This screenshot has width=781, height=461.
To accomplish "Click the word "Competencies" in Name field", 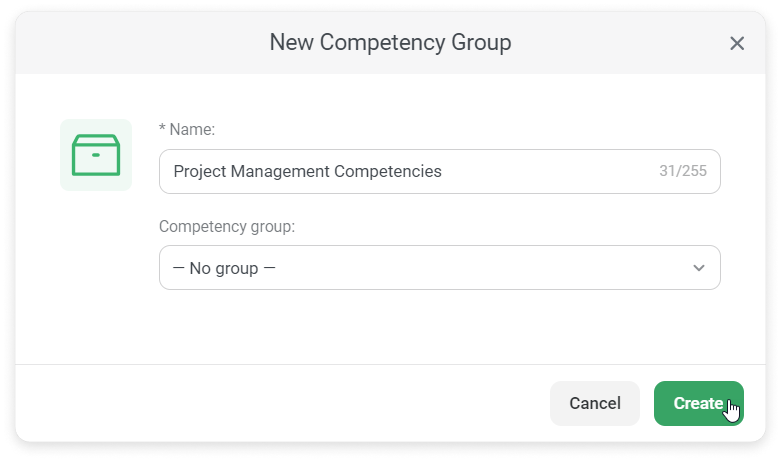I will pos(388,171).
